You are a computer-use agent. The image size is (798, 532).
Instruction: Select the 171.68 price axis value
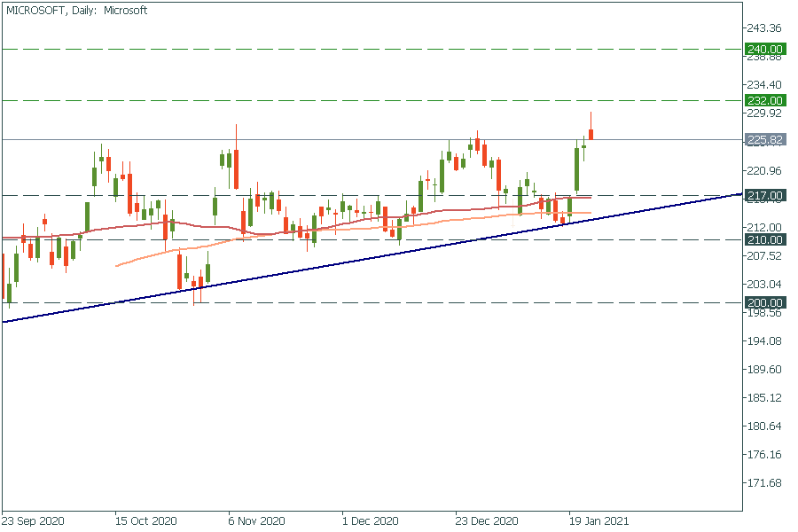pos(764,483)
